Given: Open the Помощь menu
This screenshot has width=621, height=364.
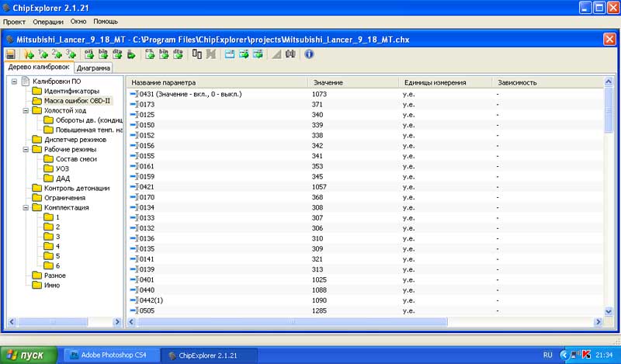Looking at the screenshot, I should click(x=106, y=21).
